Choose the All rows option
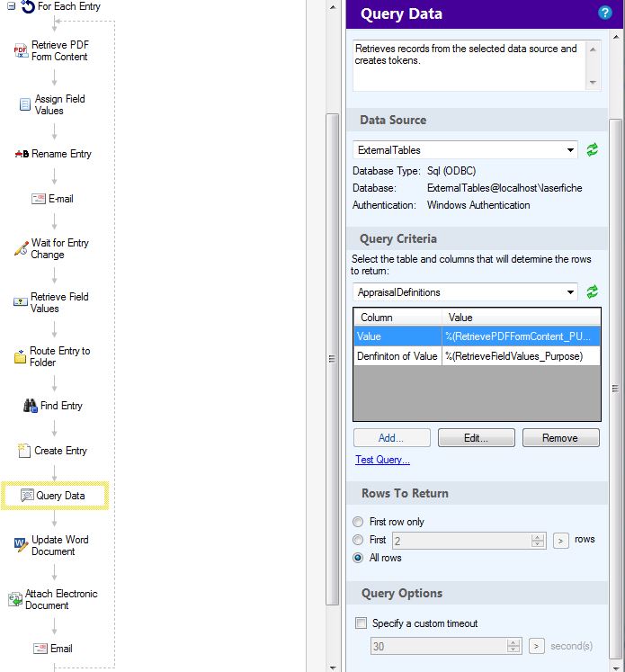 [x=358, y=558]
